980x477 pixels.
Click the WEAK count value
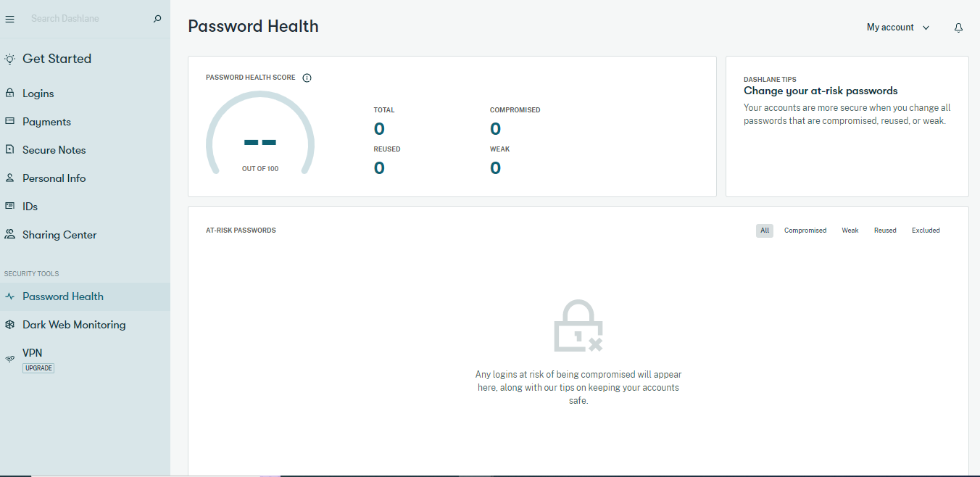coord(495,168)
